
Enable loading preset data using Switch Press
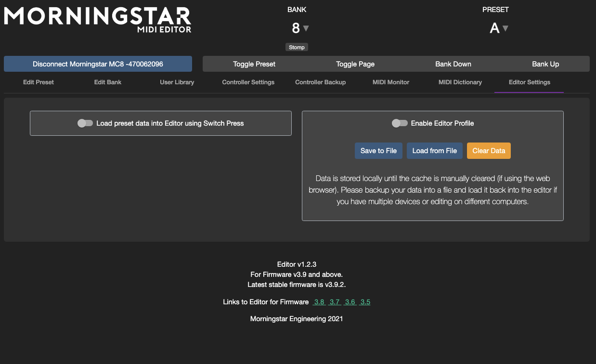click(85, 123)
